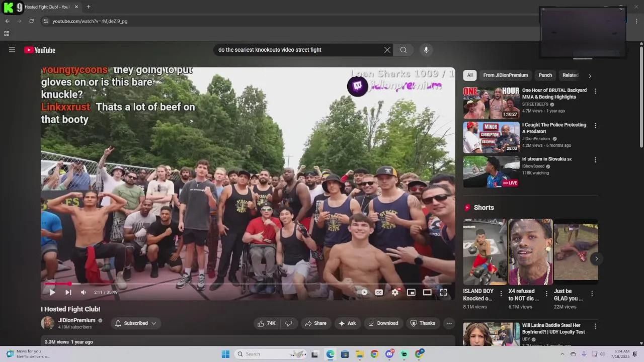Reload the browser page
The image size is (644, 362).
tap(31, 21)
